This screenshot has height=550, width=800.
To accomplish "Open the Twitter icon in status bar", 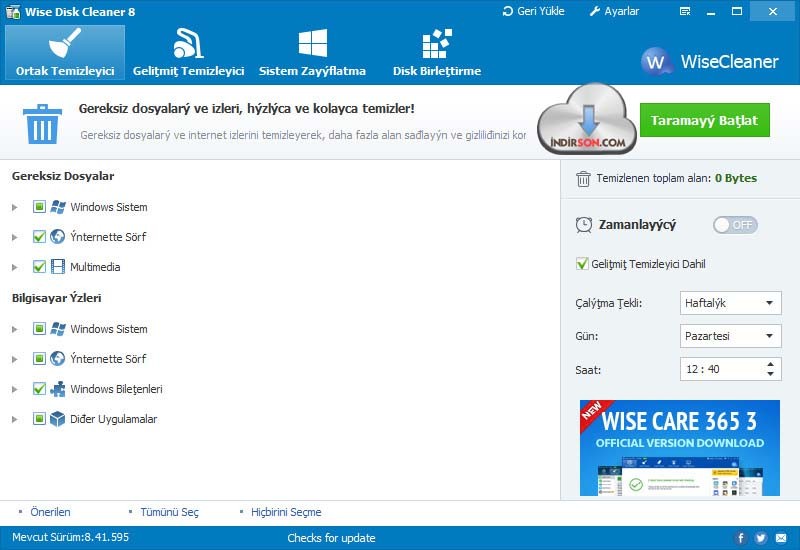I will pos(761,538).
